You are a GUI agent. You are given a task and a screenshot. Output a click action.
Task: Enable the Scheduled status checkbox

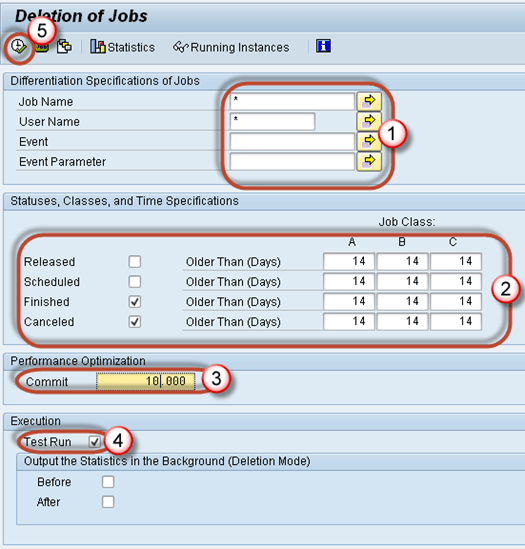[x=135, y=282]
